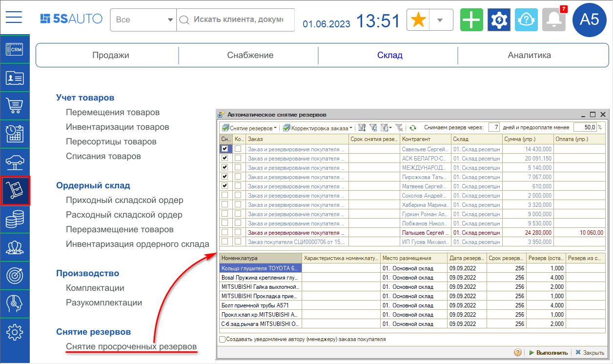Image resolution: width=613 pixels, height=364 pixels.
Task: Open 'Инвентаризации товаров' link
Action: 118,127
